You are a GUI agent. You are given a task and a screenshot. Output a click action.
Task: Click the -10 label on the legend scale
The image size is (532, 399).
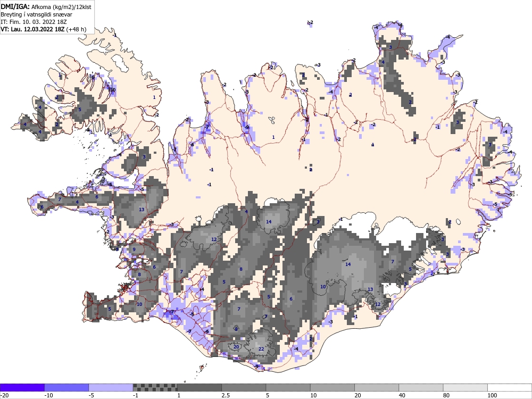[x=48, y=395]
